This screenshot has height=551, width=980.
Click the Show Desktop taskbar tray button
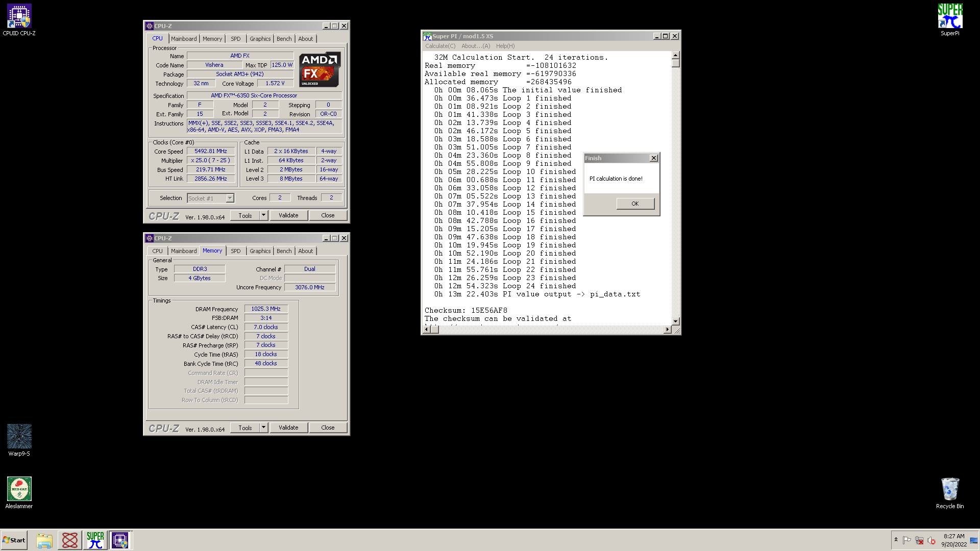pyautogui.click(x=974, y=540)
